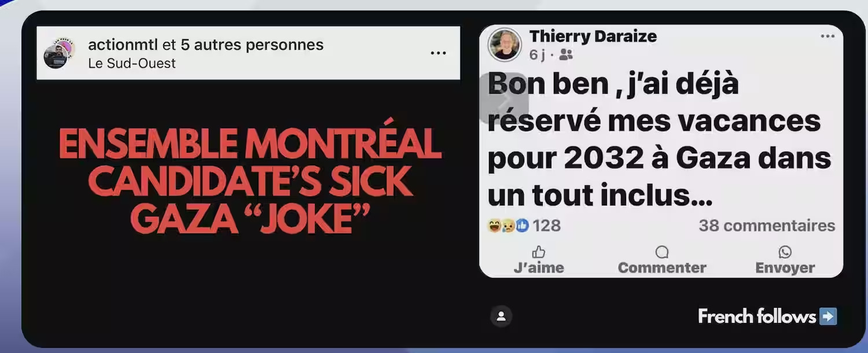Click the J'aime button label
The width and height of the screenshot is (868, 353).
pyautogui.click(x=539, y=268)
